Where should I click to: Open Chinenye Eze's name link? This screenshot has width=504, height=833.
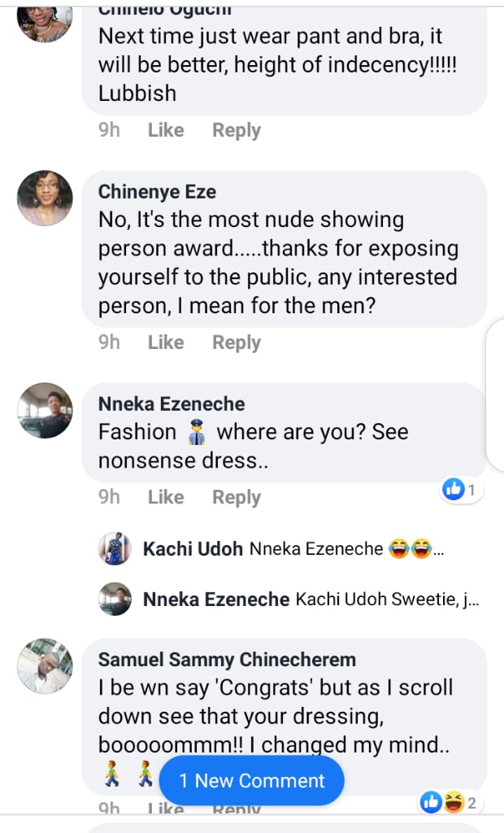tap(157, 191)
